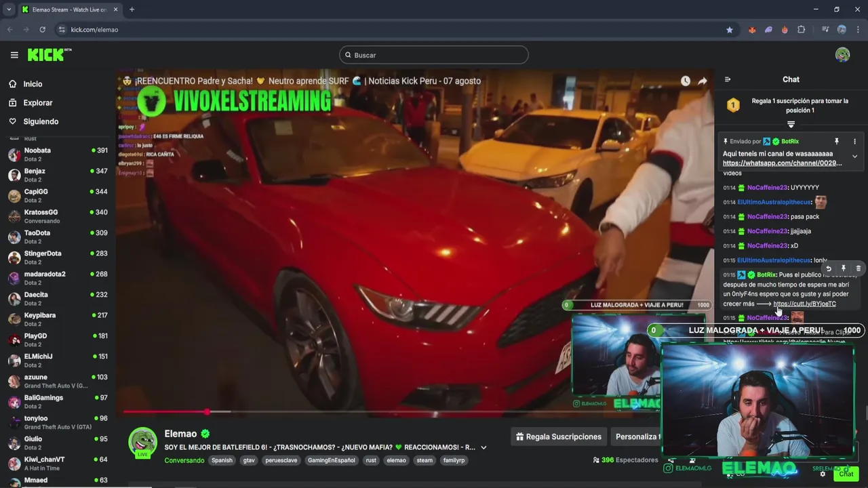
Task: Open the cutt.ly link in chat
Action: coord(804,304)
